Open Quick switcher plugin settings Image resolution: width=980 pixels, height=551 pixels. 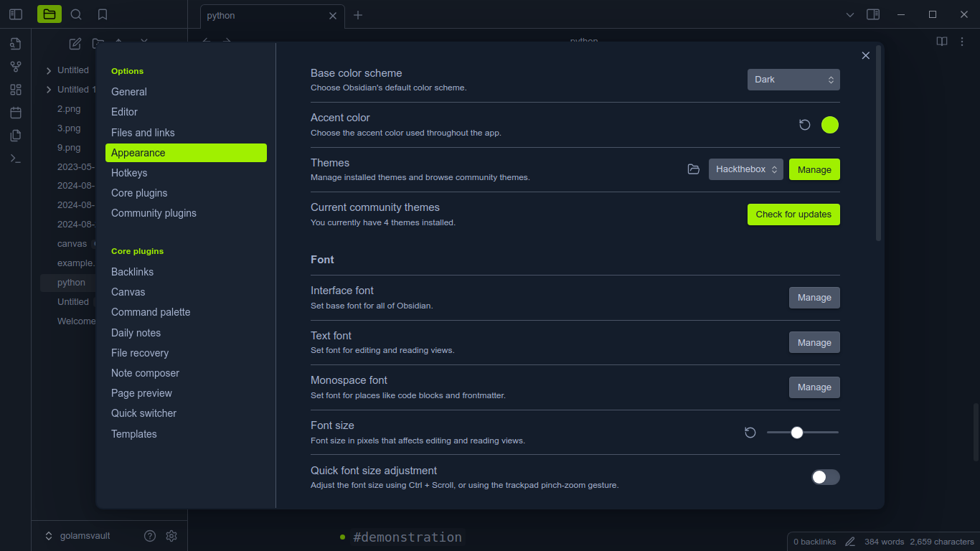click(x=186, y=413)
